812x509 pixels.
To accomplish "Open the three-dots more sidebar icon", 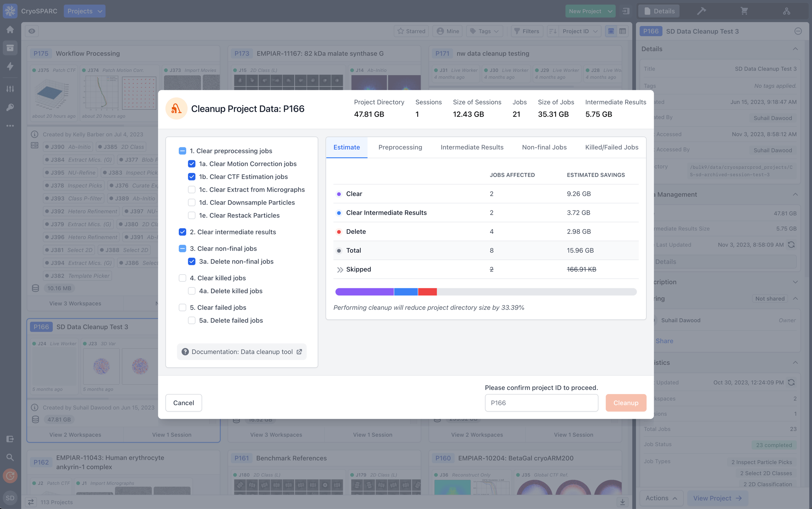I will click(x=10, y=125).
